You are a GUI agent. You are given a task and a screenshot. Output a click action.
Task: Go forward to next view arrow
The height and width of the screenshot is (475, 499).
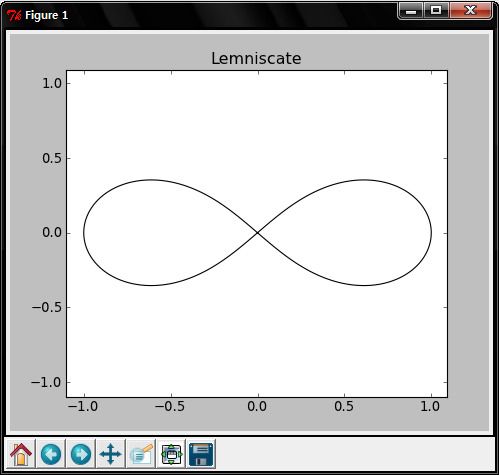tap(81, 454)
